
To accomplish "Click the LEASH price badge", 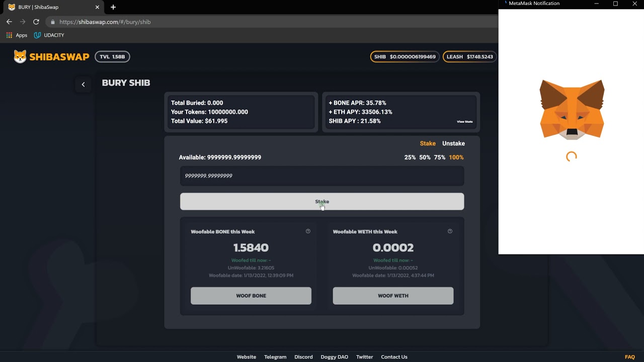I will click(x=469, y=57).
